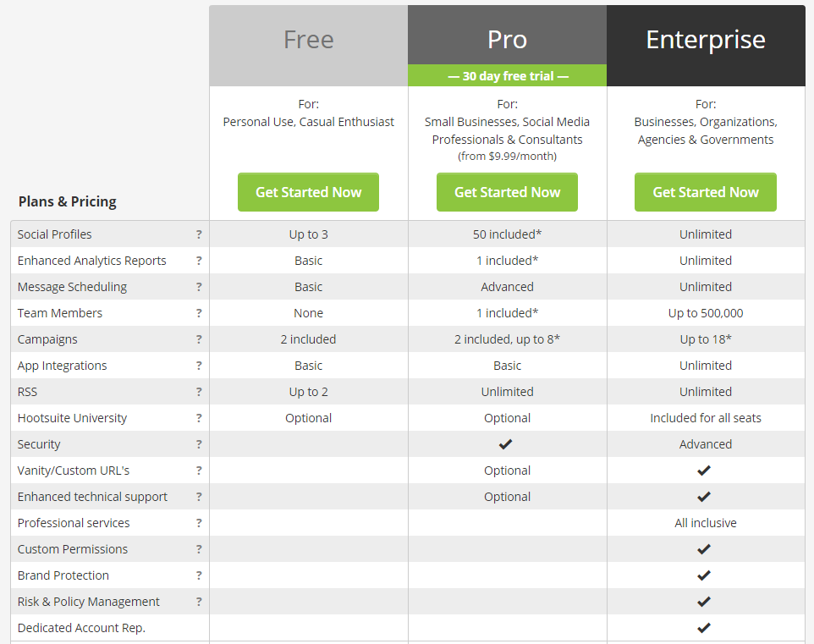This screenshot has width=814, height=644.
Task: Click help icon next to Social Profiles
Action: point(199,234)
